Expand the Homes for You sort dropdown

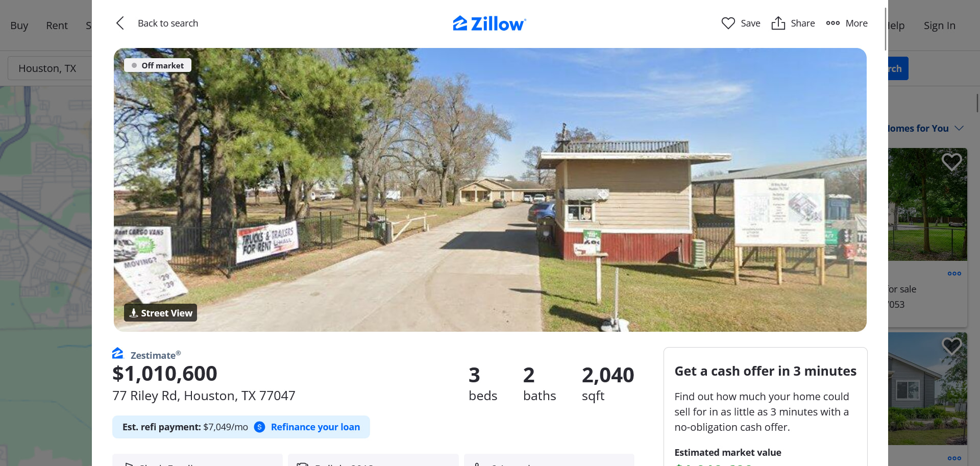(959, 128)
